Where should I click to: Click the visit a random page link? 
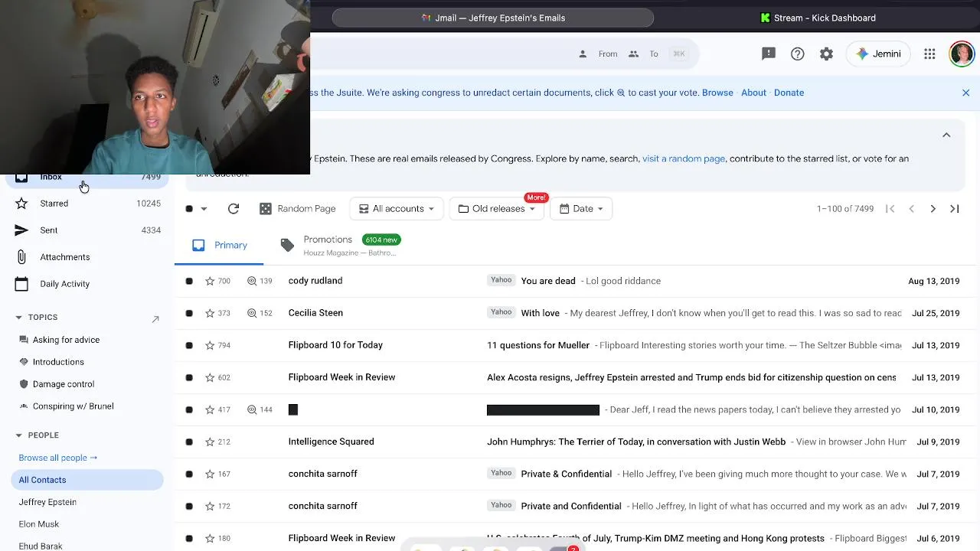(x=684, y=158)
